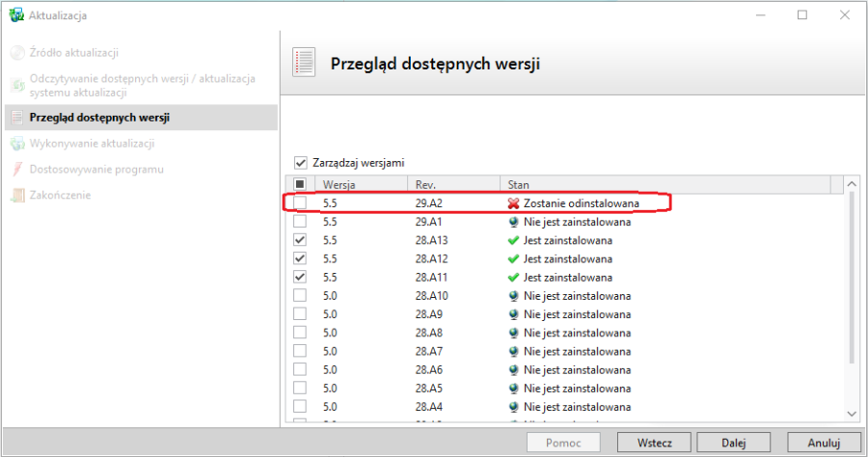
Task: Toggle the Zarządzaj wersjami checkbox
Action: pos(301,163)
